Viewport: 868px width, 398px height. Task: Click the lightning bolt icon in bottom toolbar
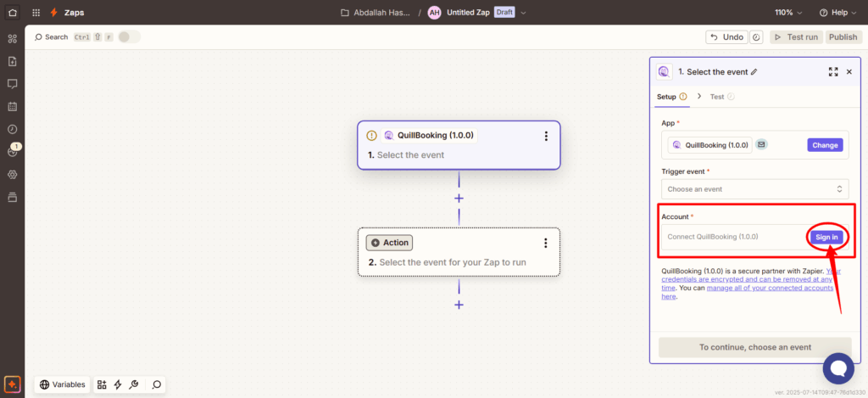point(118,384)
